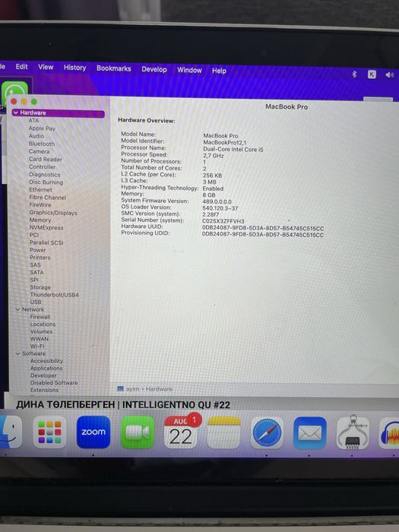Viewport: 399px width, 532px height.
Task: Click the WhatsApp icon behind the window
Action: click(x=14, y=90)
